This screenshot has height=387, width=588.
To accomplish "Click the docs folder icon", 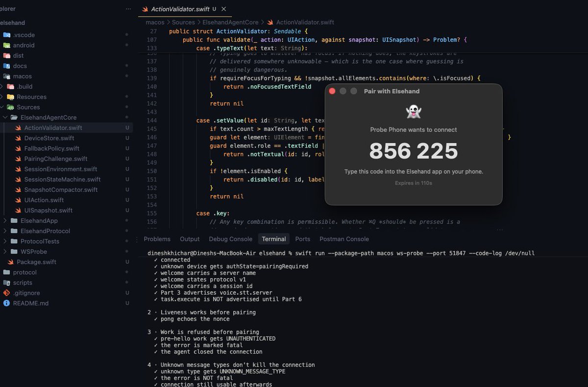I will (x=6, y=66).
